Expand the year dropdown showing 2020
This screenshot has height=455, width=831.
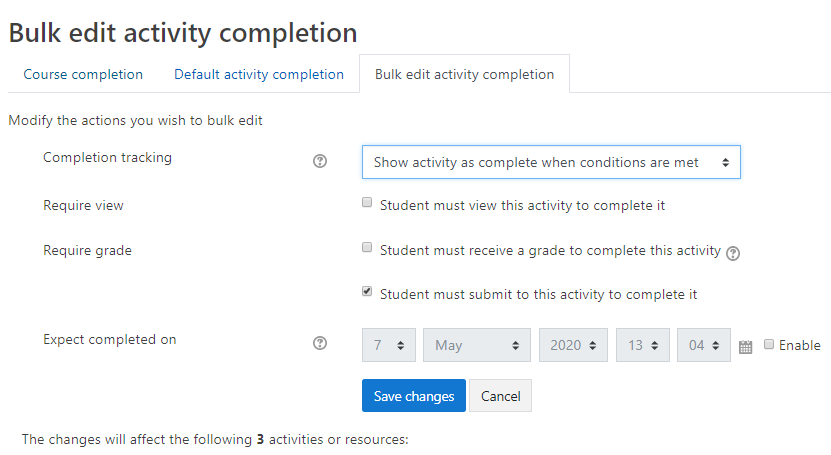click(x=573, y=345)
